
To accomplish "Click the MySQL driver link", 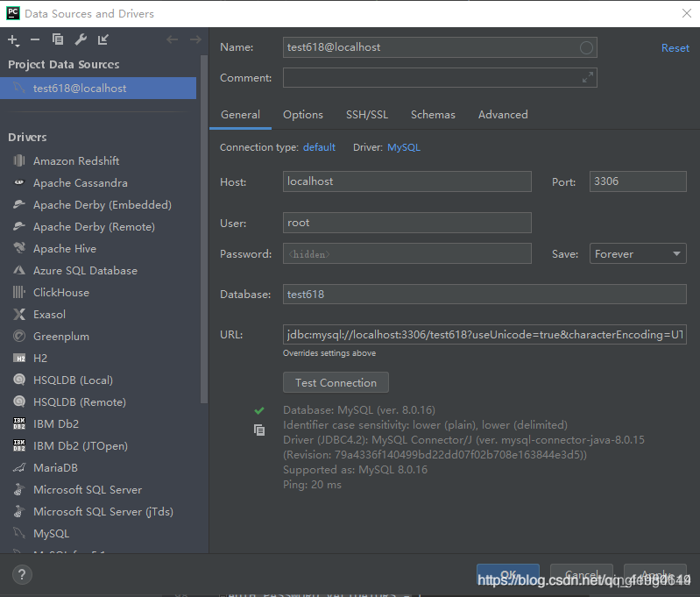I will point(404,147).
